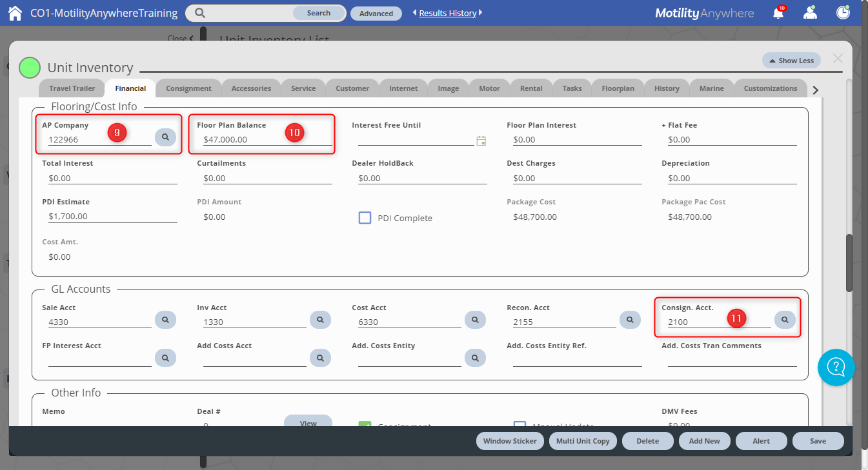This screenshot has height=470, width=868.
Task: Enable the Manual Update checkbox
Action: point(520,424)
